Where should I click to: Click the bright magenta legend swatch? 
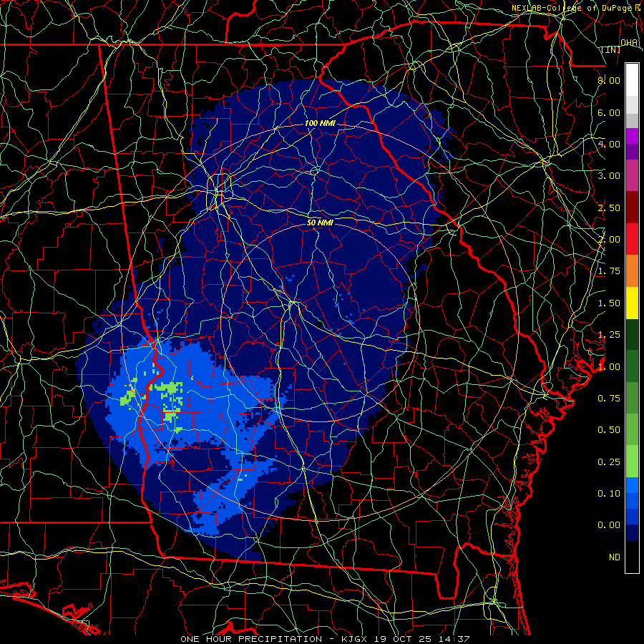pos(632,136)
